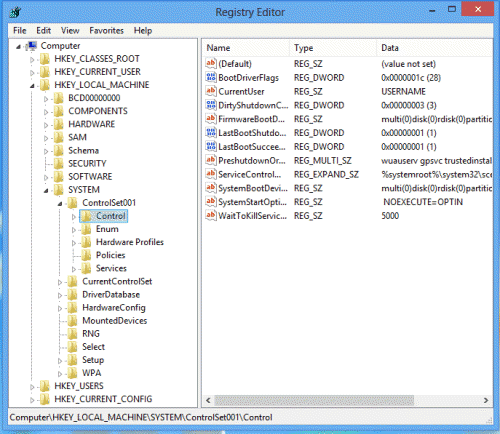
Task: Expand the HKEY_USERS hive arrow
Action: (32, 387)
